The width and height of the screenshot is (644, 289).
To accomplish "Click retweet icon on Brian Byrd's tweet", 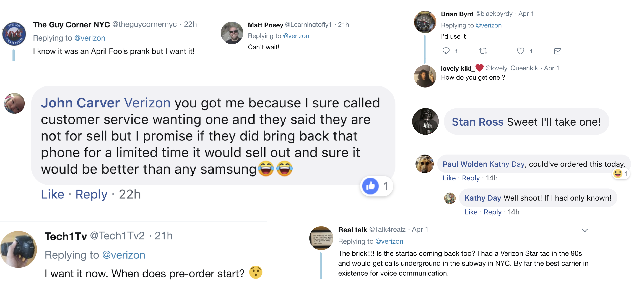I will (483, 51).
